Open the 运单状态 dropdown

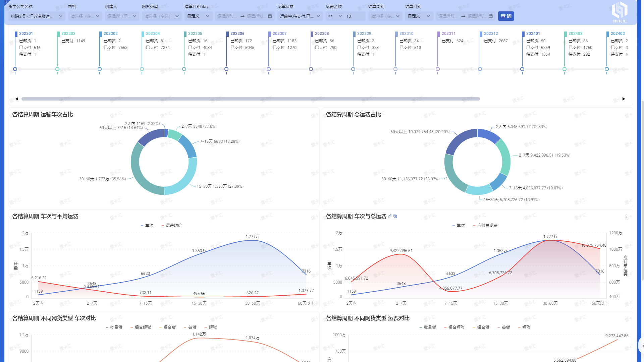(300, 16)
